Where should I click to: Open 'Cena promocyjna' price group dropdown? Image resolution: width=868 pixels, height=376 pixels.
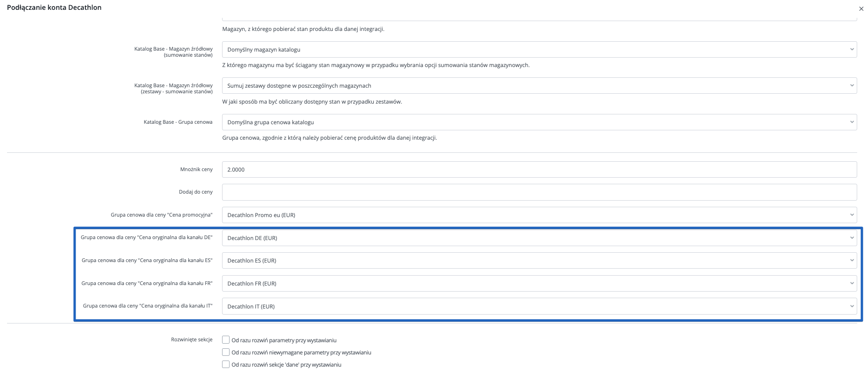539,215
